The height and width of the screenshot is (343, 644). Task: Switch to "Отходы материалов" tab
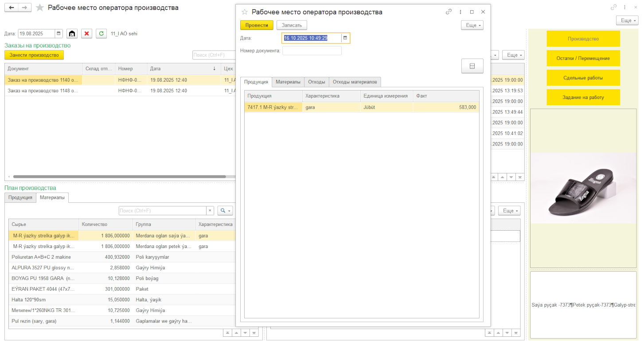355,82
